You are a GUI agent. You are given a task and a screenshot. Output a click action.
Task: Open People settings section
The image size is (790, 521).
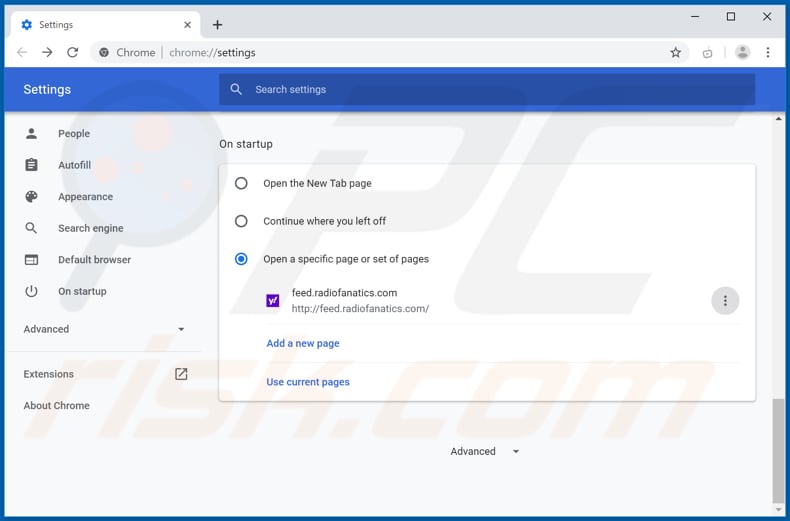(x=74, y=134)
